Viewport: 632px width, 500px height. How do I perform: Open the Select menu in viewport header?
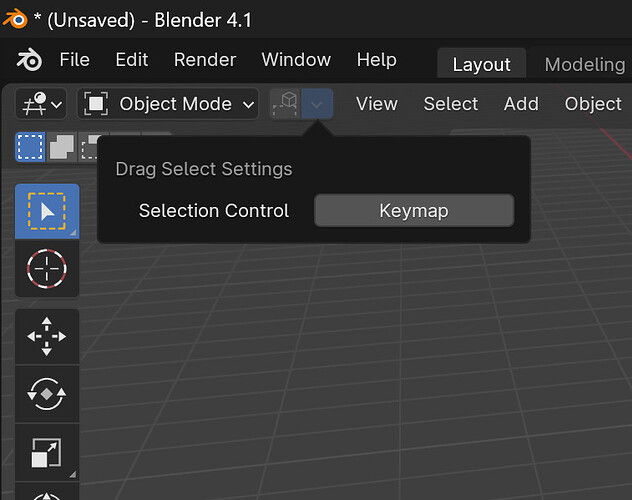coord(451,104)
